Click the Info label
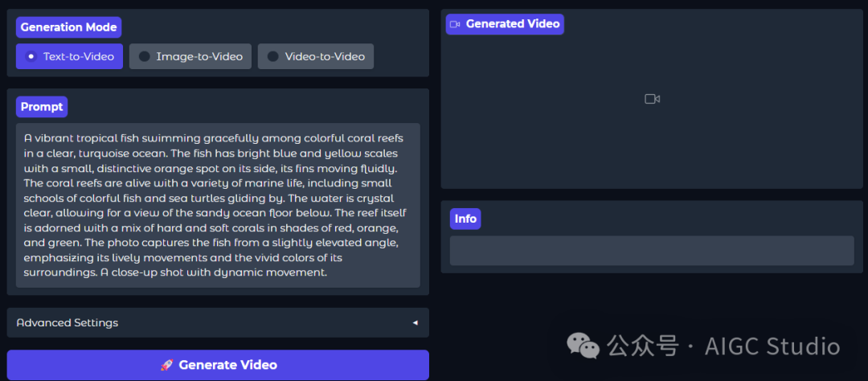The height and width of the screenshot is (381, 868). coord(465,219)
